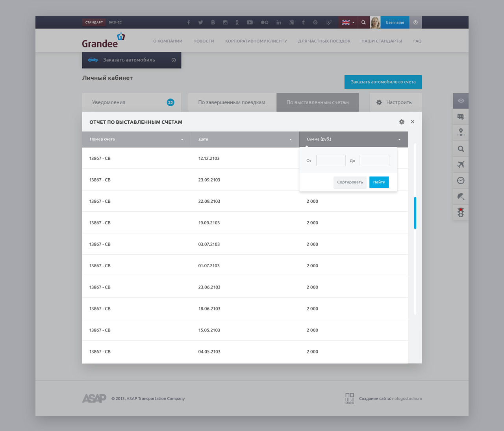Open the Номер счета column dropdown
504x431 pixels.
tap(182, 140)
